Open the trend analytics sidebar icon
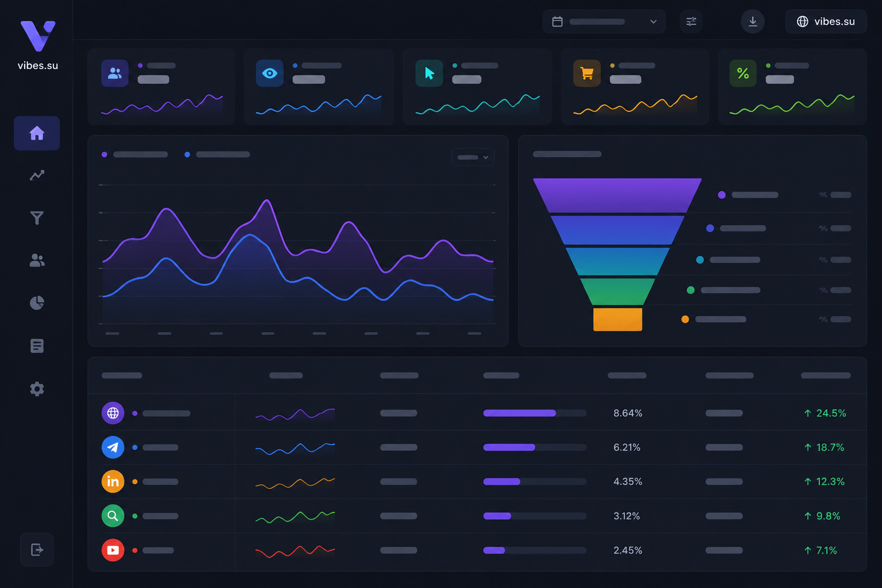This screenshot has height=588, width=882. pos(37,175)
